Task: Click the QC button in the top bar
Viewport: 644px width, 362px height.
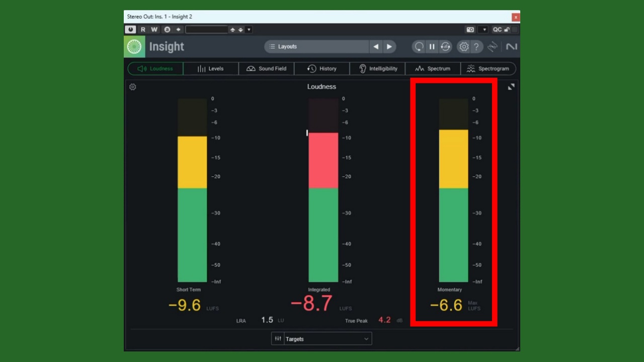Action: tap(497, 30)
